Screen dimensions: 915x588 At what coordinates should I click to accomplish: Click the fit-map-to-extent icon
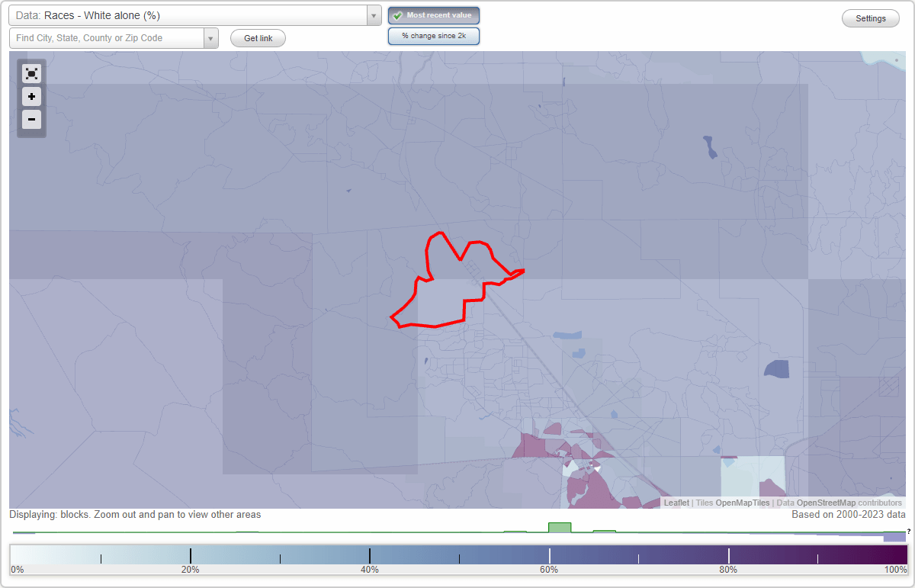pos(31,73)
